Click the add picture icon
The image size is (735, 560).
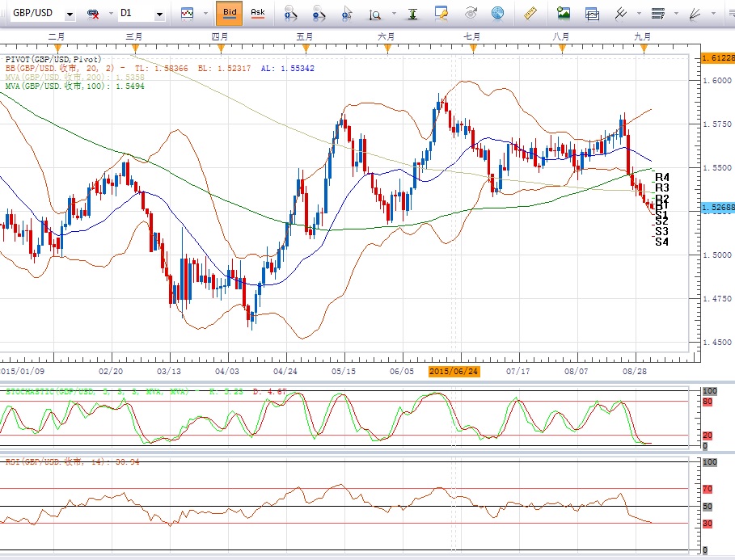click(564, 13)
